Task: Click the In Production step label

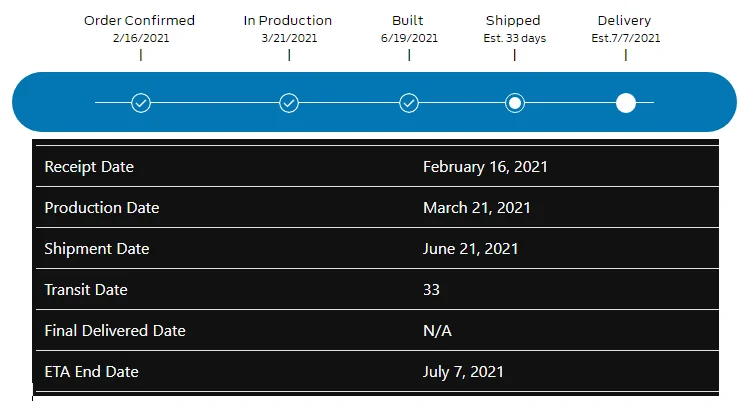Action: (288, 20)
